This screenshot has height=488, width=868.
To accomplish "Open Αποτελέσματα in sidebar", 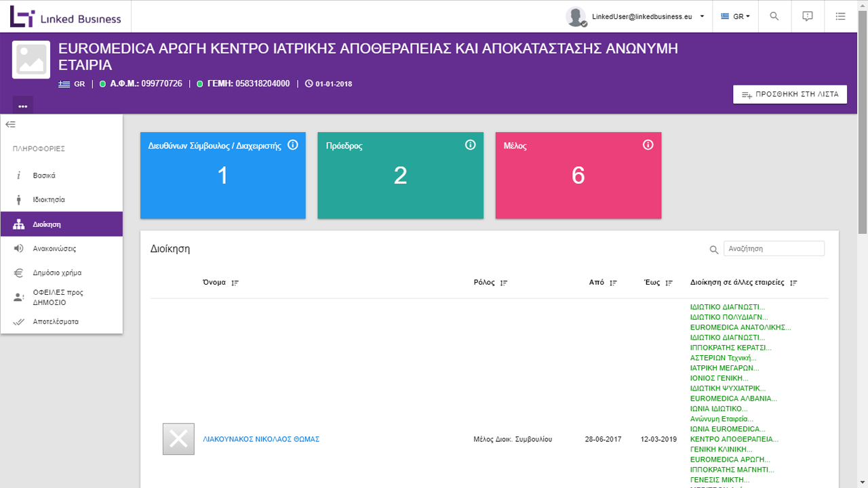I will 62,322.
